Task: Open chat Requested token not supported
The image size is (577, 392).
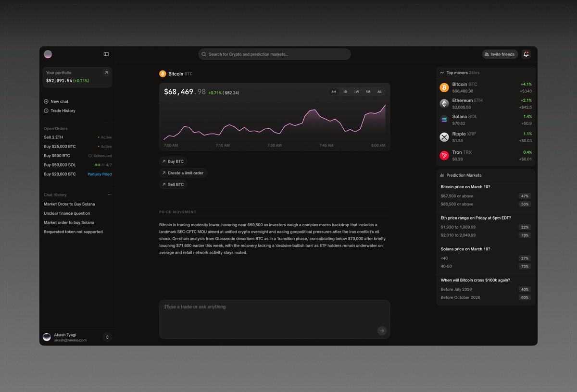Action: (x=73, y=232)
